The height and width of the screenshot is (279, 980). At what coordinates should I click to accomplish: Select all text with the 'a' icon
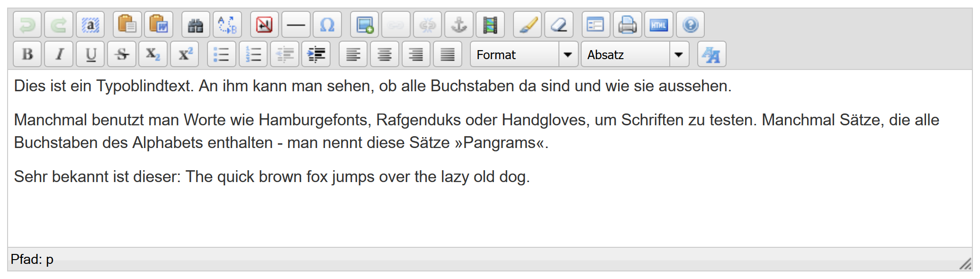(x=90, y=25)
